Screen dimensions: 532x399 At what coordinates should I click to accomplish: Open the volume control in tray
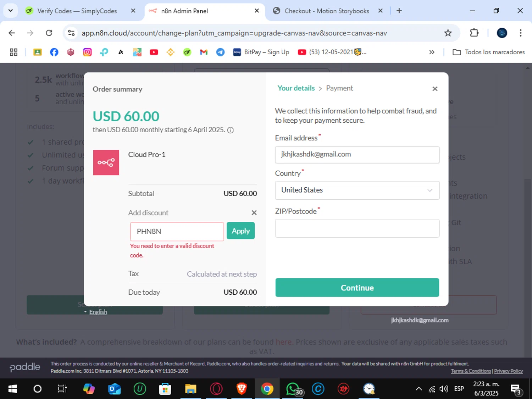444,389
